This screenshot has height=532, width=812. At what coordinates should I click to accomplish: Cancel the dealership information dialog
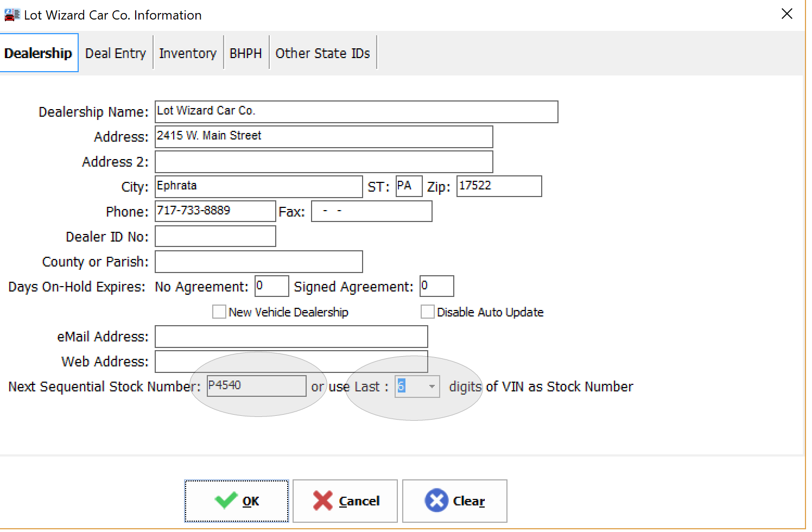coord(345,500)
